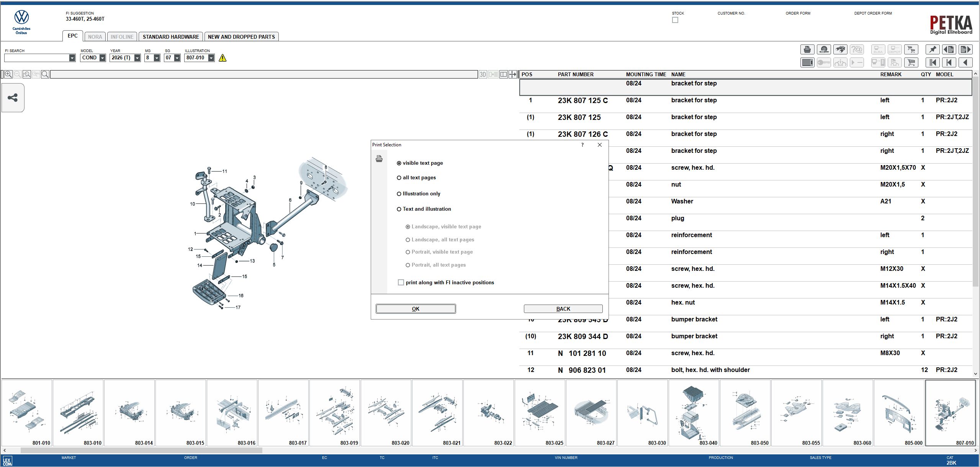980x467 pixels.
Task: Expand the YEAR dropdown 2026 (T)
Action: coord(137,58)
